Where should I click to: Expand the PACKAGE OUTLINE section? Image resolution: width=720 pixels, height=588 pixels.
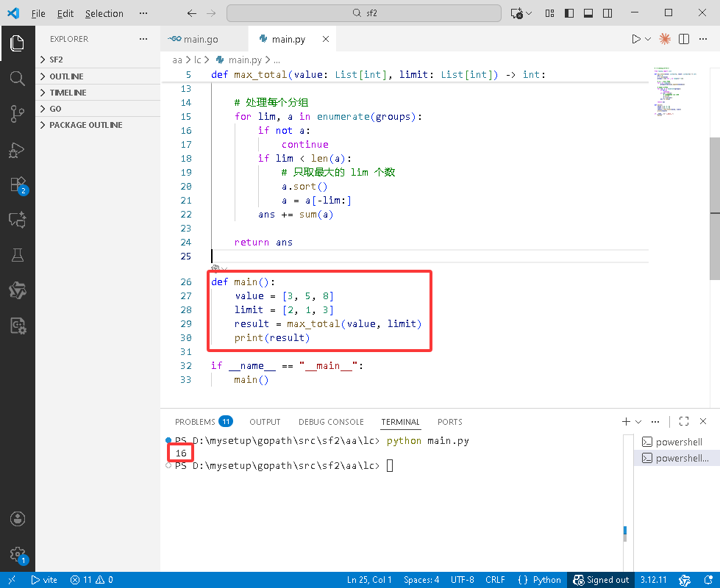pyautogui.click(x=98, y=125)
